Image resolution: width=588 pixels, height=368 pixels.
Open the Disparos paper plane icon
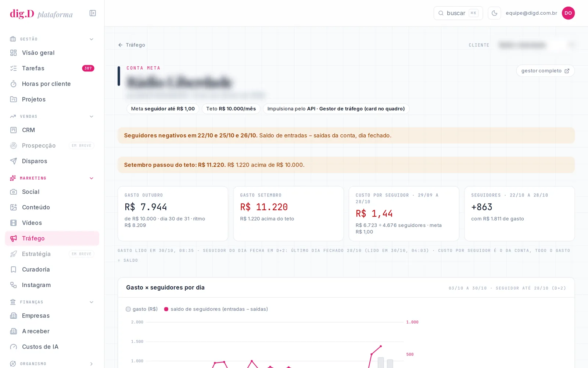click(x=14, y=161)
